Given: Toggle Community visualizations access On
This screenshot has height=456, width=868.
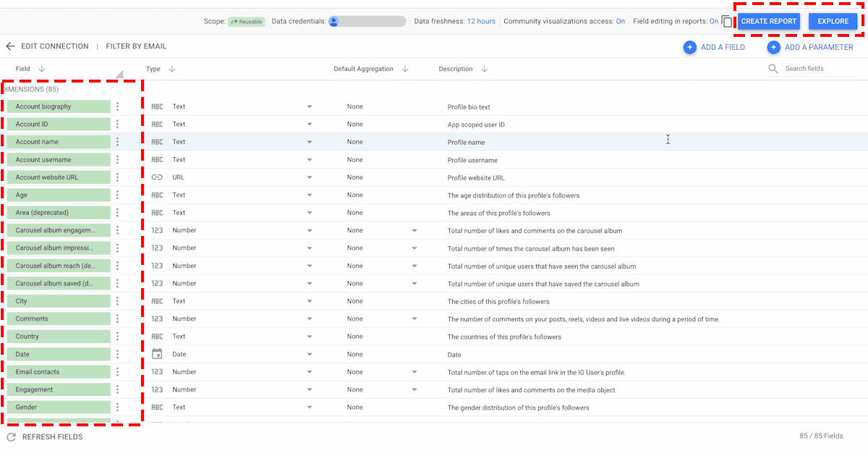Looking at the screenshot, I should pyautogui.click(x=621, y=22).
